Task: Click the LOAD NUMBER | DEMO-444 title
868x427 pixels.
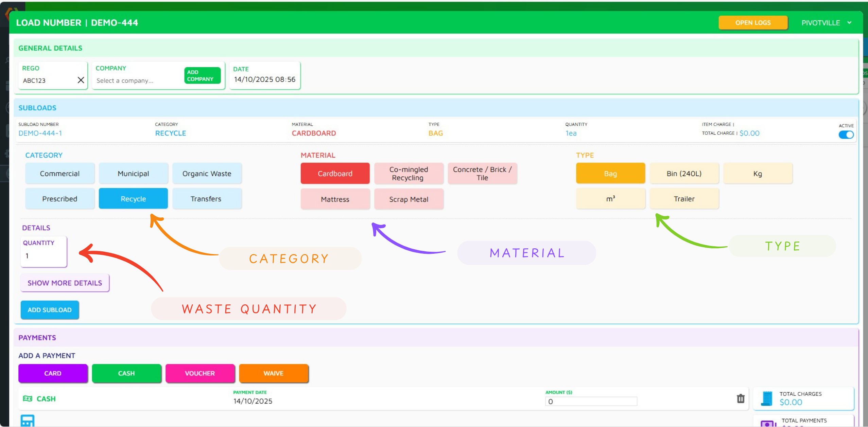Action: (x=77, y=23)
